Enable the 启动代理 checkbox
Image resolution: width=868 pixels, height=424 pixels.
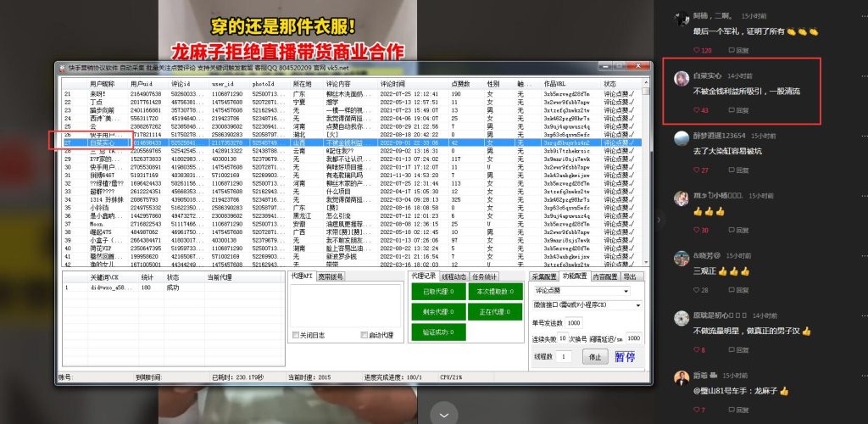pos(364,335)
